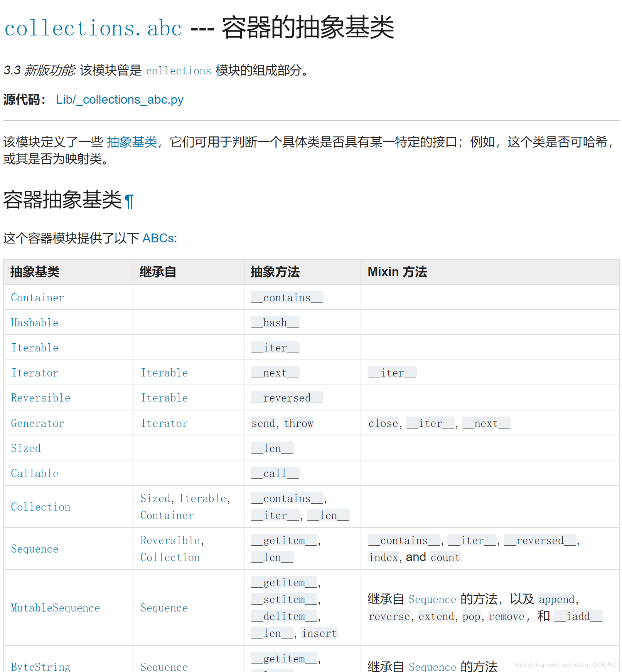622x672 pixels.
Task: Select the Mixin 方法 column header
Action: pyautogui.click(x=397, y=272)
